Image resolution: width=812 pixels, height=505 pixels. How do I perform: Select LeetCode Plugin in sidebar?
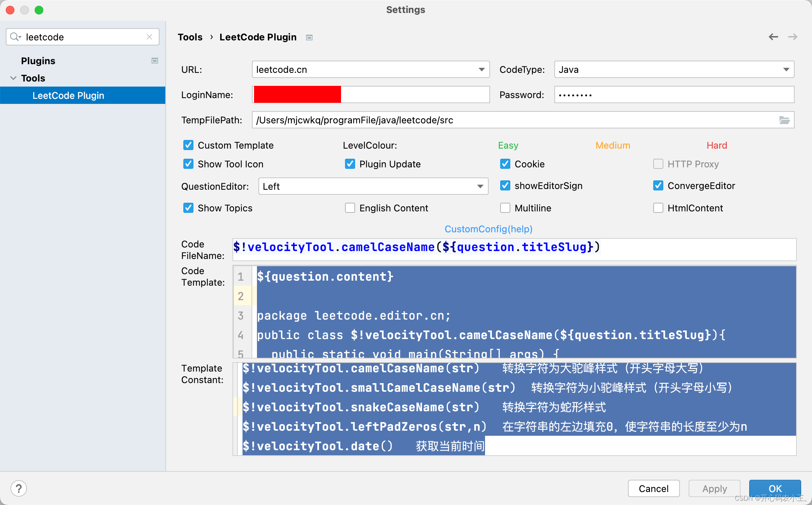[x=83, y=95]
